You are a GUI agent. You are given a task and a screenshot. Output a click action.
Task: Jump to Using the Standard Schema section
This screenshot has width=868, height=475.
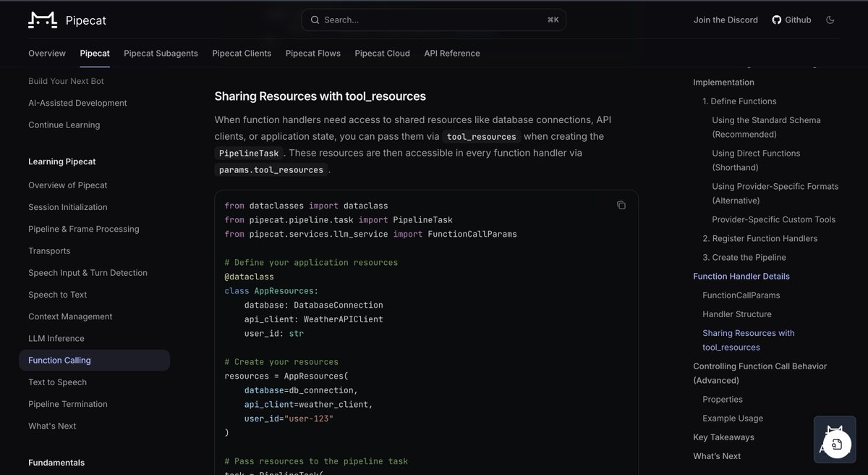point(766,127)
